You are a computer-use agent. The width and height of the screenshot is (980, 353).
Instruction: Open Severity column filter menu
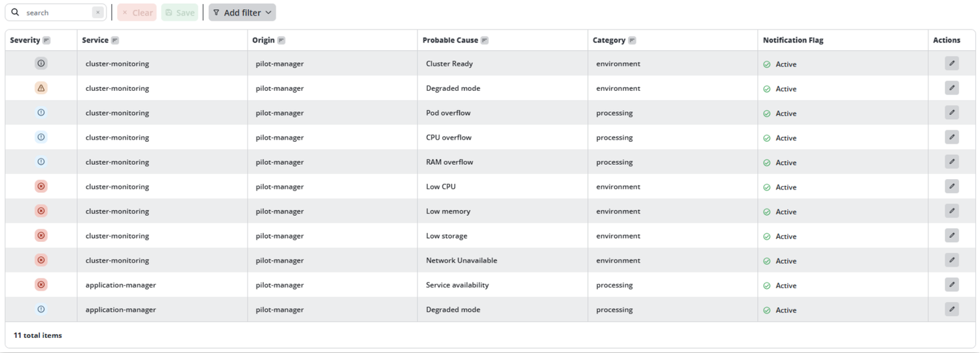(x=46, y=41)
